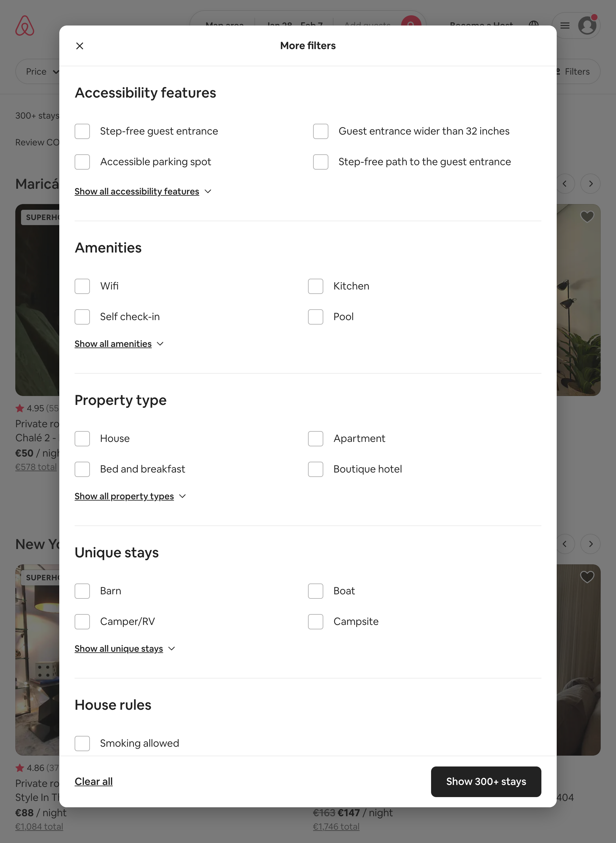Open the language globe icon
The height and width of the screenshot is (843, 616).
pyautogui.click(x=534, y=25)
